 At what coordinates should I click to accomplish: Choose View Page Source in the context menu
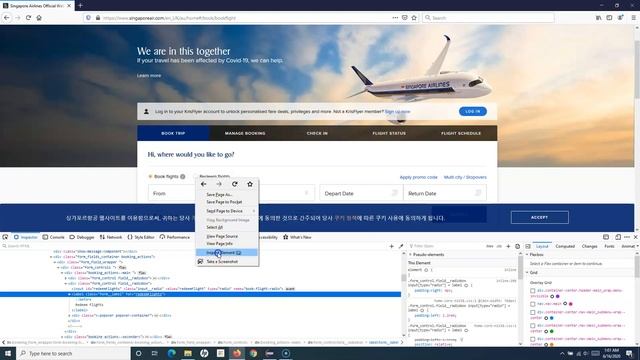click(x=227, y=236)
